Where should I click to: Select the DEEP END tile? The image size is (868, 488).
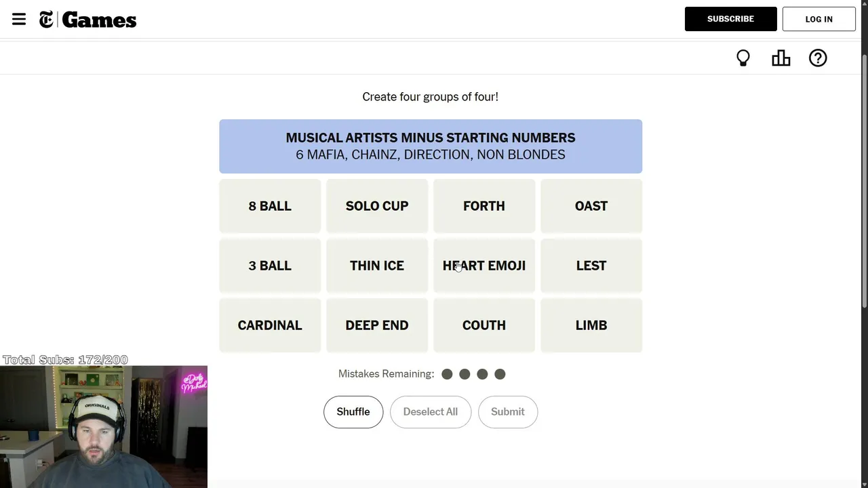377,325
